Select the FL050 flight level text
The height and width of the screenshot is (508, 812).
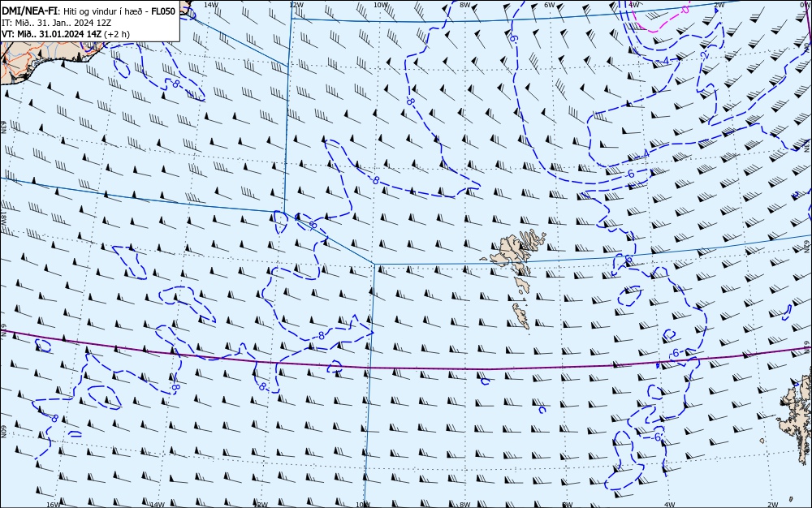pos(163,12)
